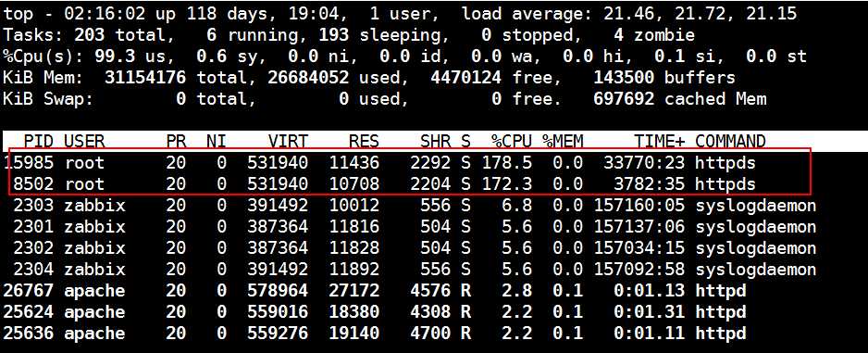Click the 33770:23 time value
Viewport: 868px width, 353px height.
[x=645, y=163]
